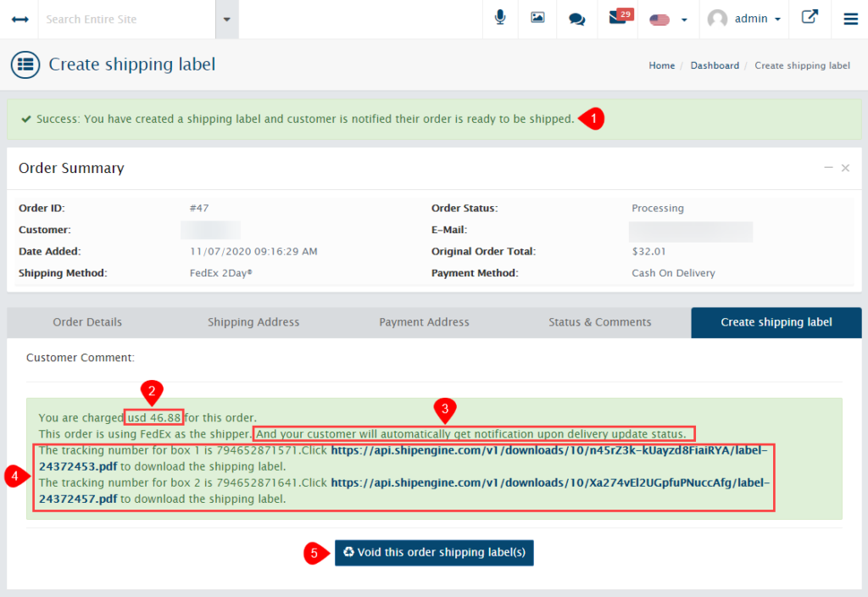Screen dimensions: 868x597
Task: Click the Dashboard breadcrumb link
Action: [715, 65]
